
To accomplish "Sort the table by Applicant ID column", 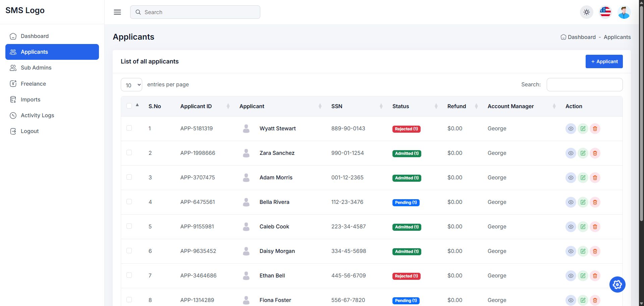I will coord(196,106).
